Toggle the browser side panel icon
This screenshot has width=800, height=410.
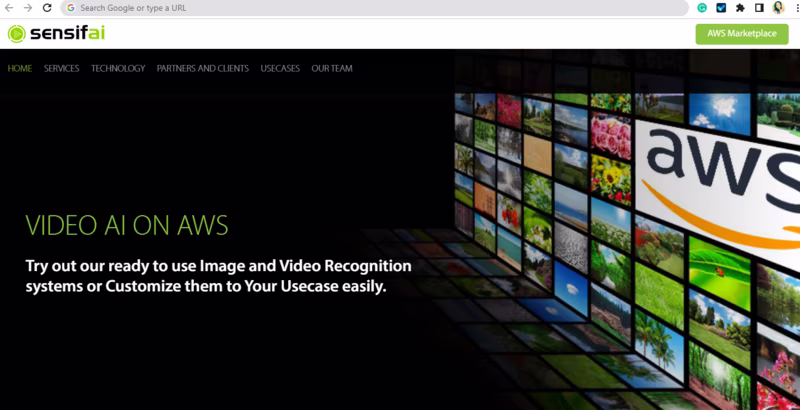pyautogui.click(x=759, y=8)
